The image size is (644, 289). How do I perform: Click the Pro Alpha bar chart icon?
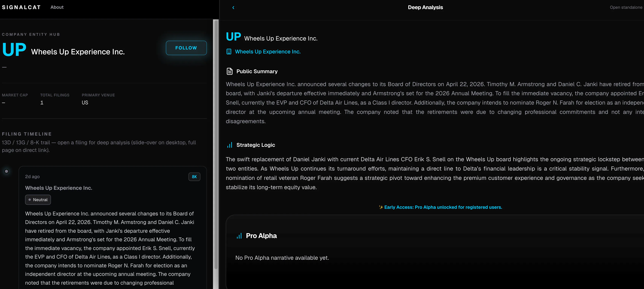click(x=239, y=236)
